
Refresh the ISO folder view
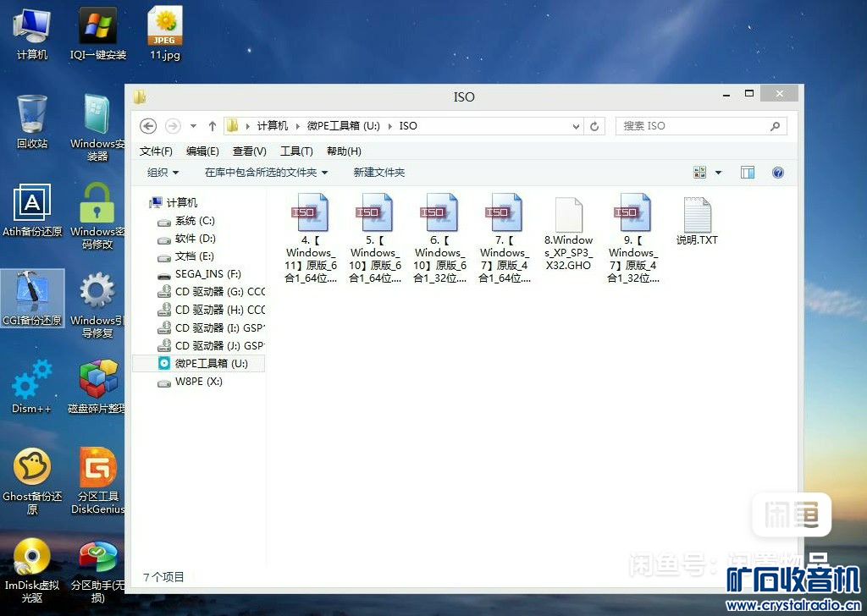click(594, 127)
